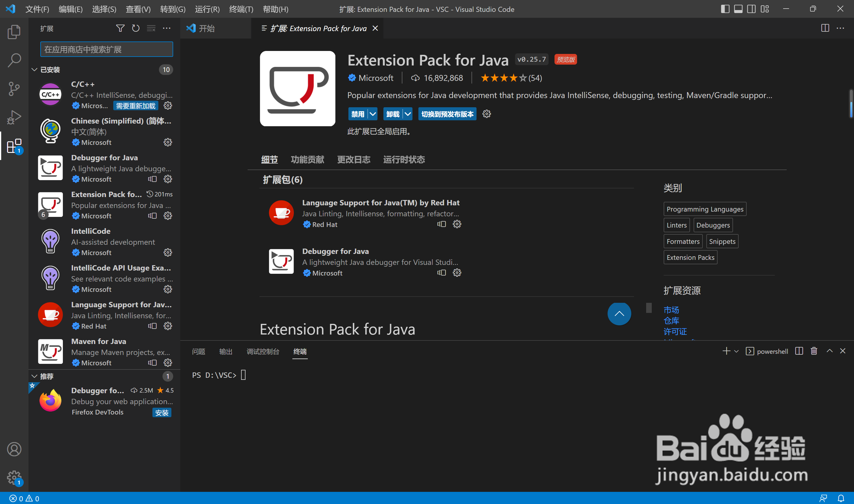Open the Manage gear in activity bar
The image size is (854, 504).
(14, 478)
